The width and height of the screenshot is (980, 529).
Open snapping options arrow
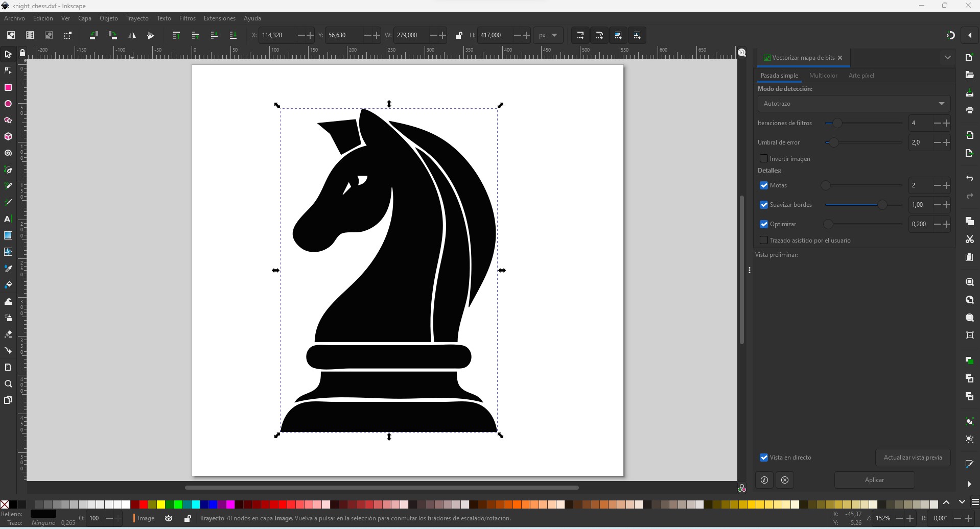tap(970, 35)
